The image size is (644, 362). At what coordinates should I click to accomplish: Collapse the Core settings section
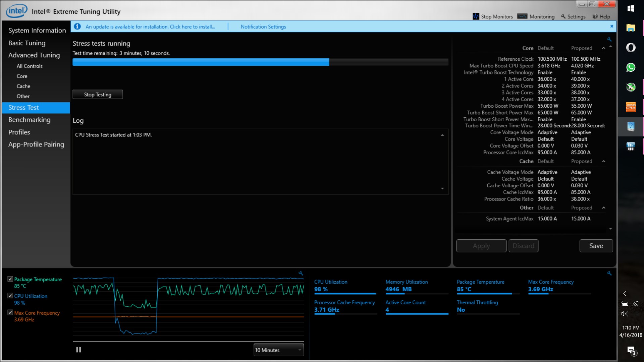pos(604,48)
